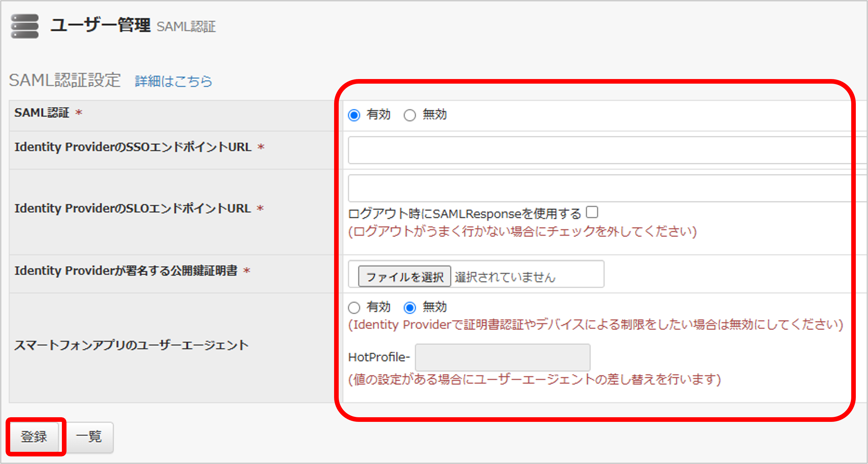Image resolution: width=868 pixels, height=464 pixels.
Task: Click the Identity ProviderのSSOエンドポイントURL label
Action: [x=133, y=147]
